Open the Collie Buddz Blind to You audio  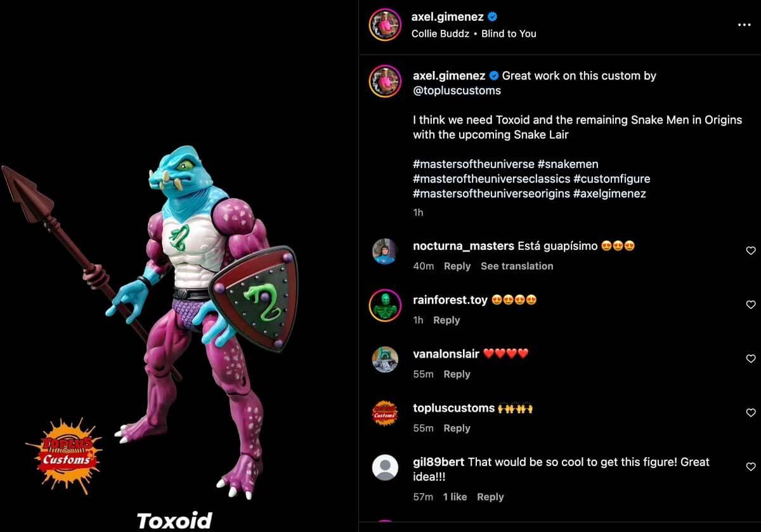pos(474,34)
